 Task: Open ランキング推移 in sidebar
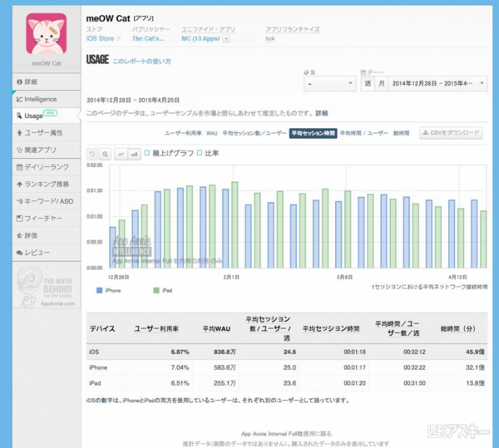click(47, 184)
